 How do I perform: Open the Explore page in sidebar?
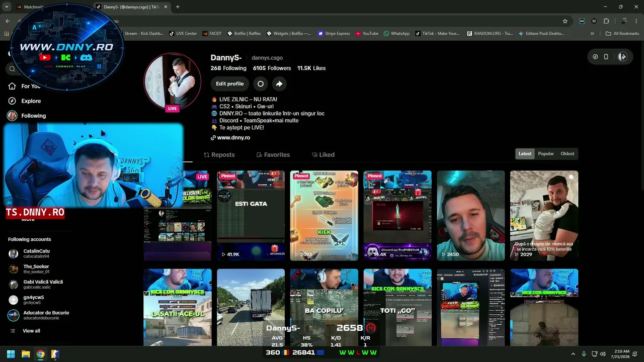pyautogui.click(x=24, y=101)
